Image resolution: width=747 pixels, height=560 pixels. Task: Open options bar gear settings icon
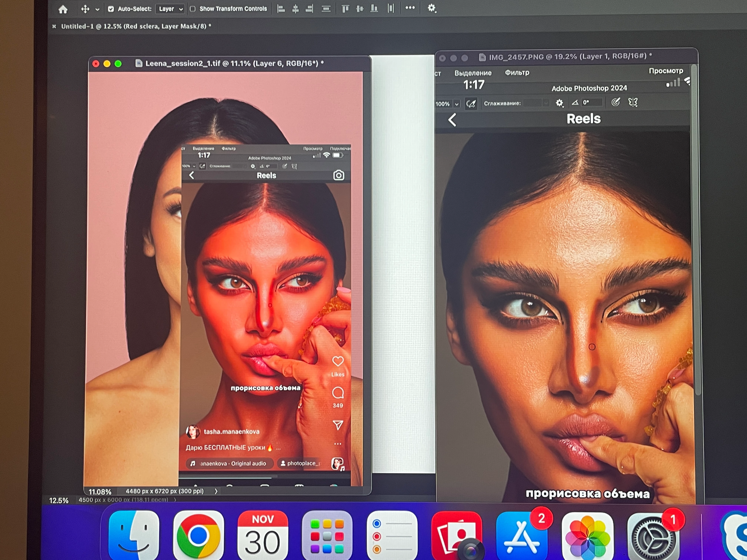tap(432, 8)
